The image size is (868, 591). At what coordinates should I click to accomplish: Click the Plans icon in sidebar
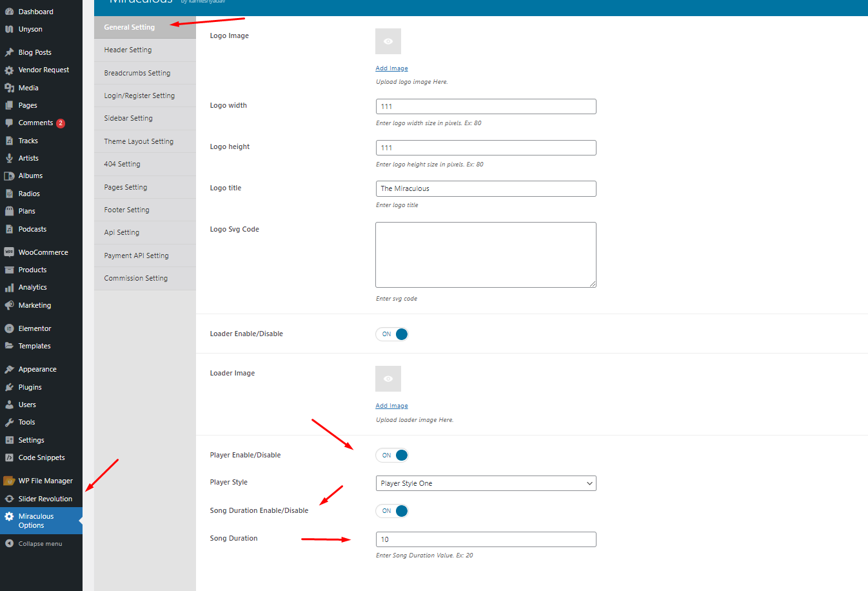(x=9, y=211)
